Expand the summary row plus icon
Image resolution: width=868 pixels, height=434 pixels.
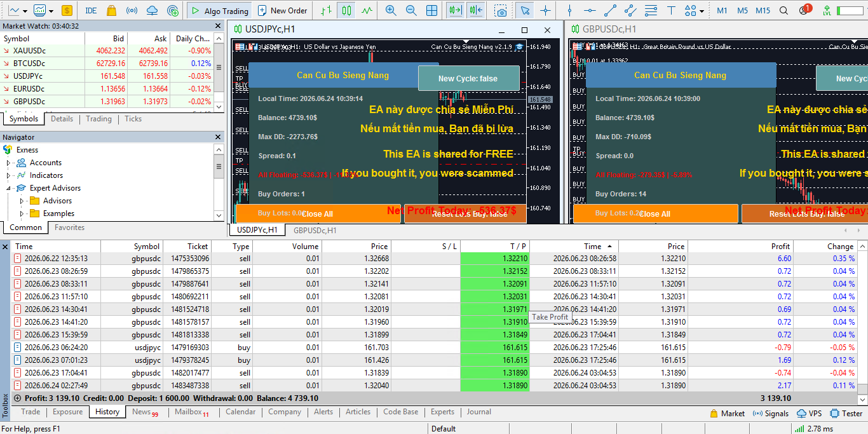17,398
